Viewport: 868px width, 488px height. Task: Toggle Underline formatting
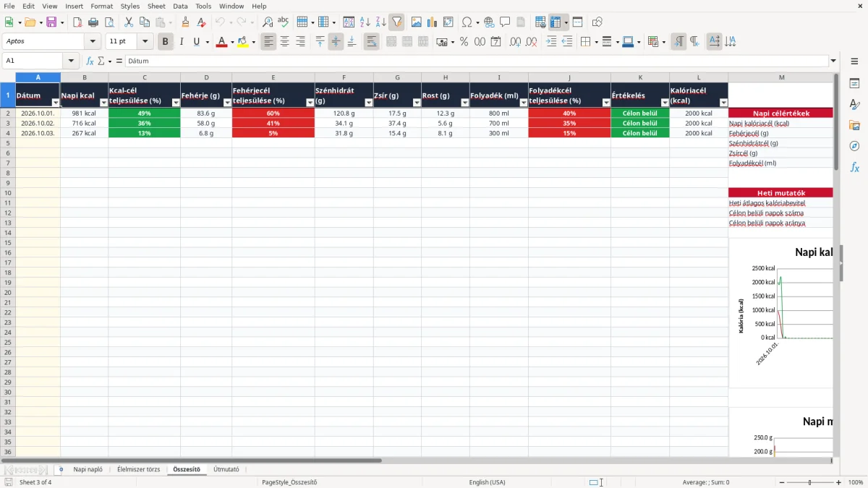tap(196, 42)
